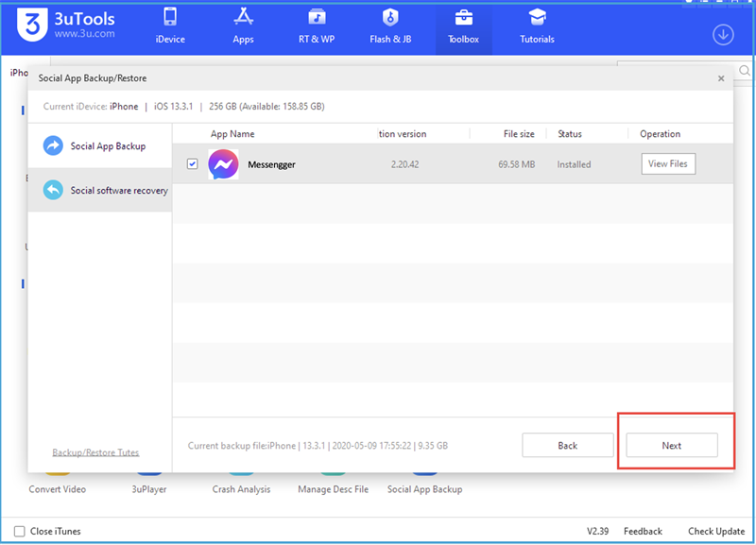Click the Messengger app icon

click(x=223, y=163)
